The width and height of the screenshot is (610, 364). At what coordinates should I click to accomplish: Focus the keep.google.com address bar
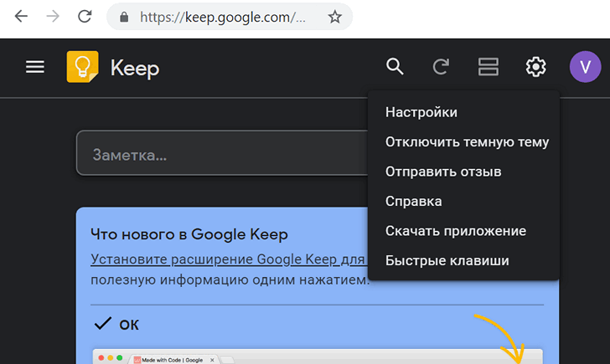tap(230, 17)
